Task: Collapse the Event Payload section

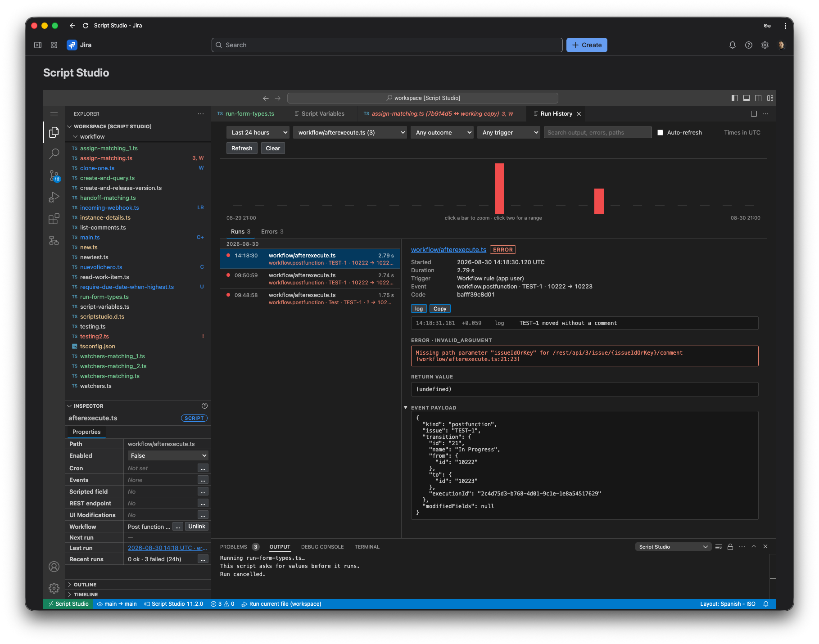Action: tap(406, 408)
